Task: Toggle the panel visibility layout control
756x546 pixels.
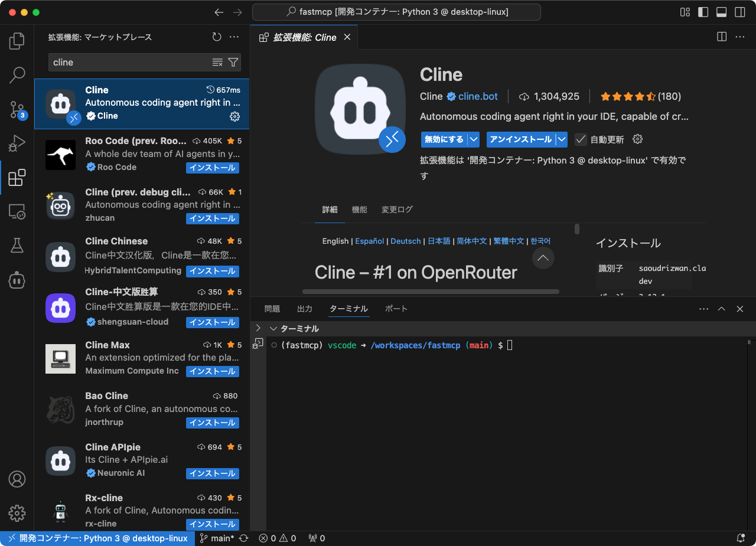Action: coord(721,12)
